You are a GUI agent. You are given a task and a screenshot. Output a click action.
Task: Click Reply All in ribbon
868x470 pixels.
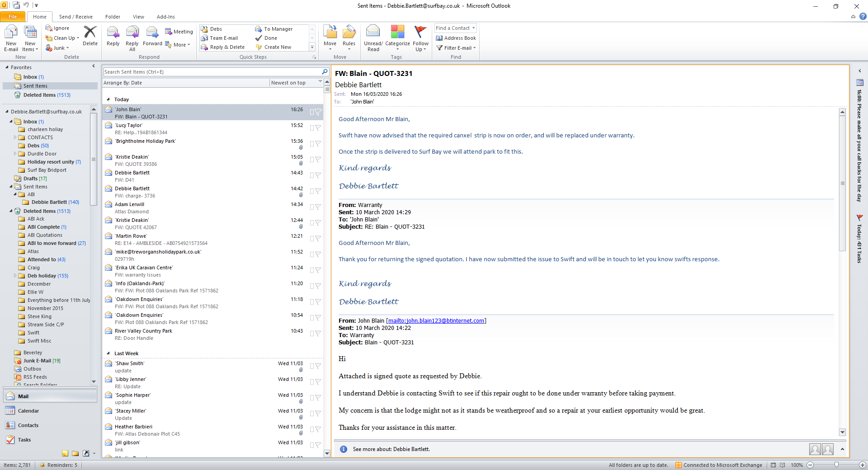pos(132,38)
